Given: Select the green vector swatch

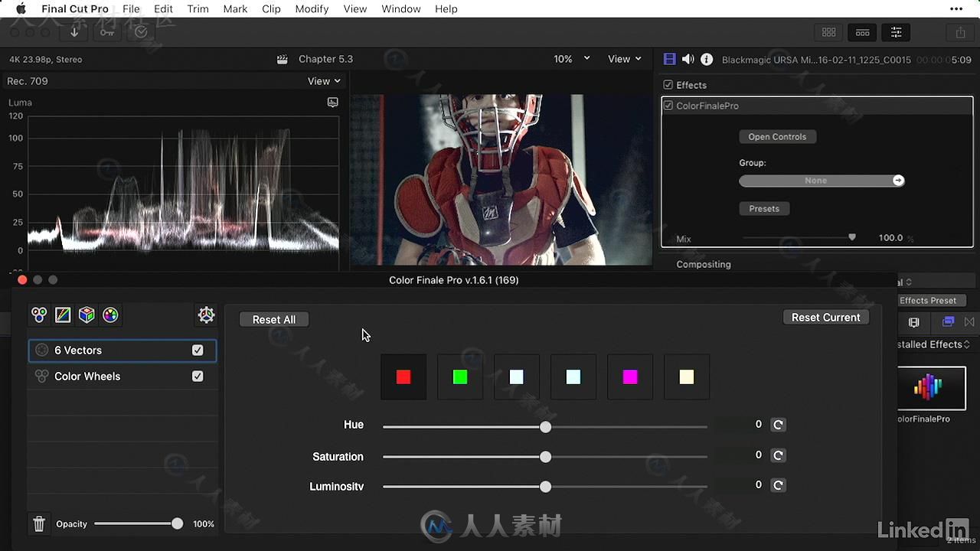Looking at the screenshot, I should coord(460,377).
